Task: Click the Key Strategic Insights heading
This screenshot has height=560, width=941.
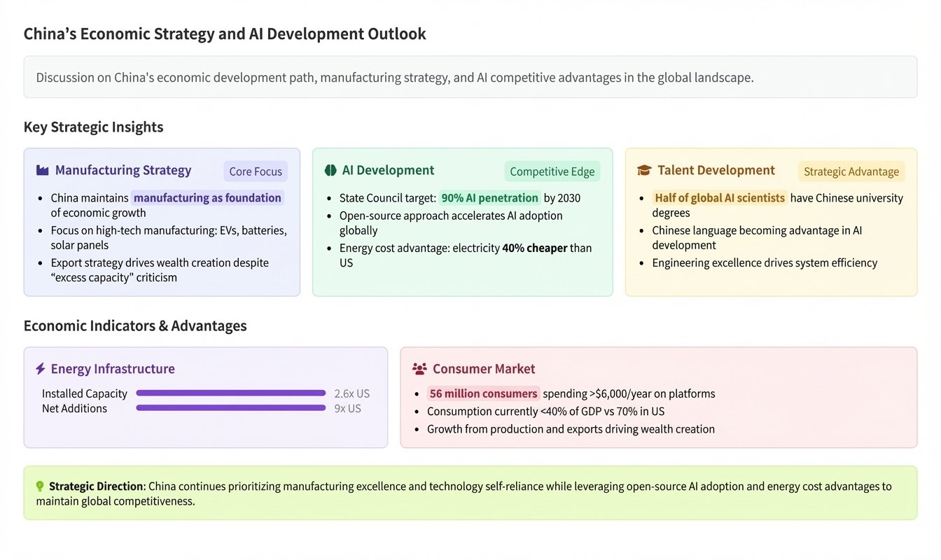Action: pyautogui.click(x=93, y=127)
